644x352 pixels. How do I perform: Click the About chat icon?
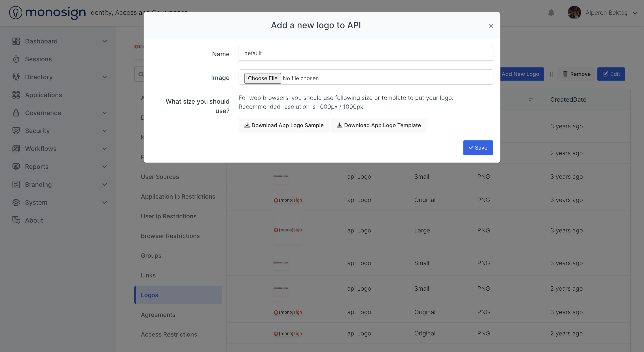click(16, 220)
